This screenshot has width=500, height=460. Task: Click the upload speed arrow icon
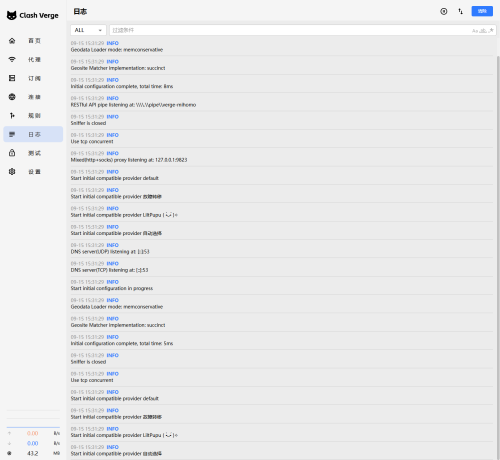point(9,433)
